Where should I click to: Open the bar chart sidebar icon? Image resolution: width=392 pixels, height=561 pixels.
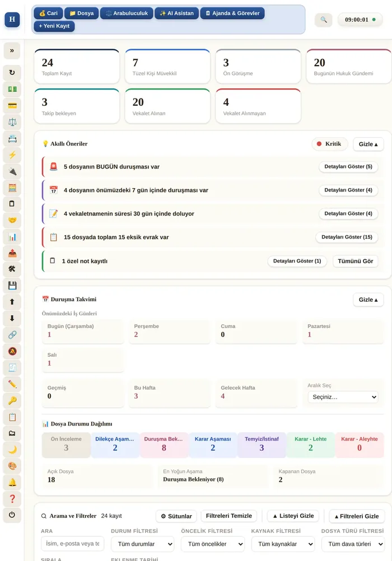(12, 236)
